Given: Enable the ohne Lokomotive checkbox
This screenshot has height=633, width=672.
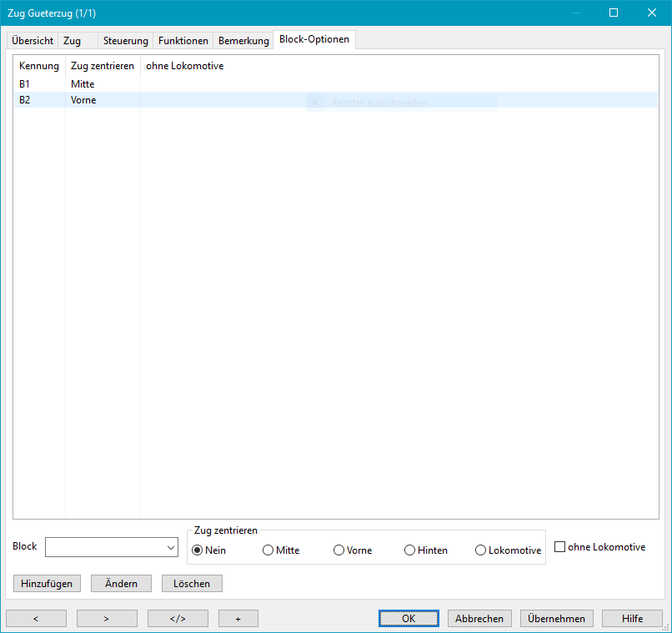Looking at the screenshot, I should click(560, 547).
